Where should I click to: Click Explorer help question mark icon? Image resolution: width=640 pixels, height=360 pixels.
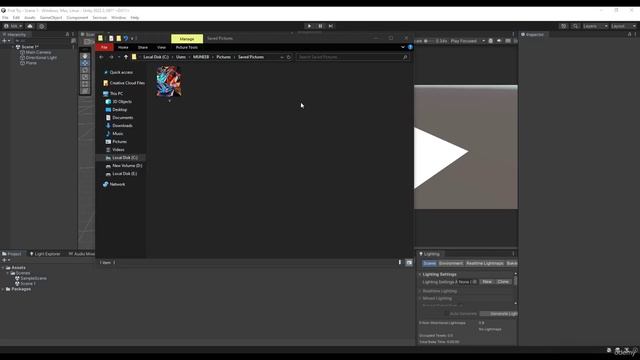tap(410, 47)
